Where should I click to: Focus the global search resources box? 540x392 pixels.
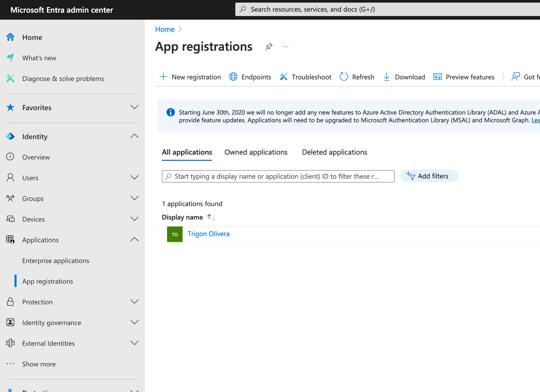click(x=387, y=10)
